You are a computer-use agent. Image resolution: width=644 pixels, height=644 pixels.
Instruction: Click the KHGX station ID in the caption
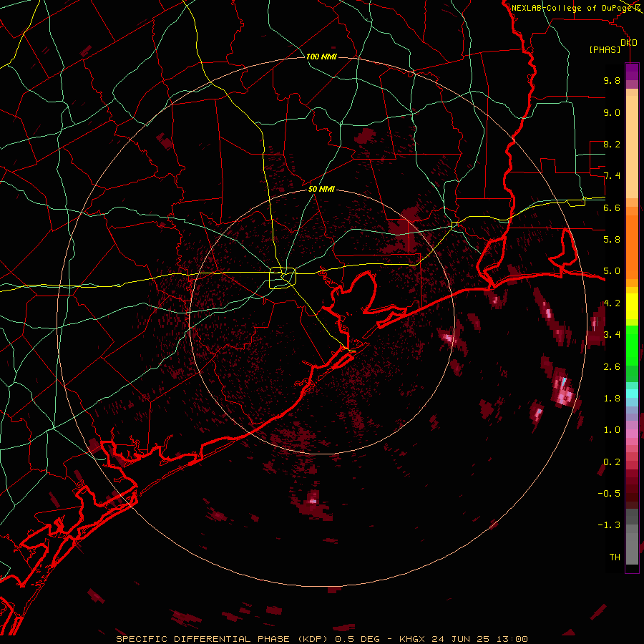click(412, 639)
